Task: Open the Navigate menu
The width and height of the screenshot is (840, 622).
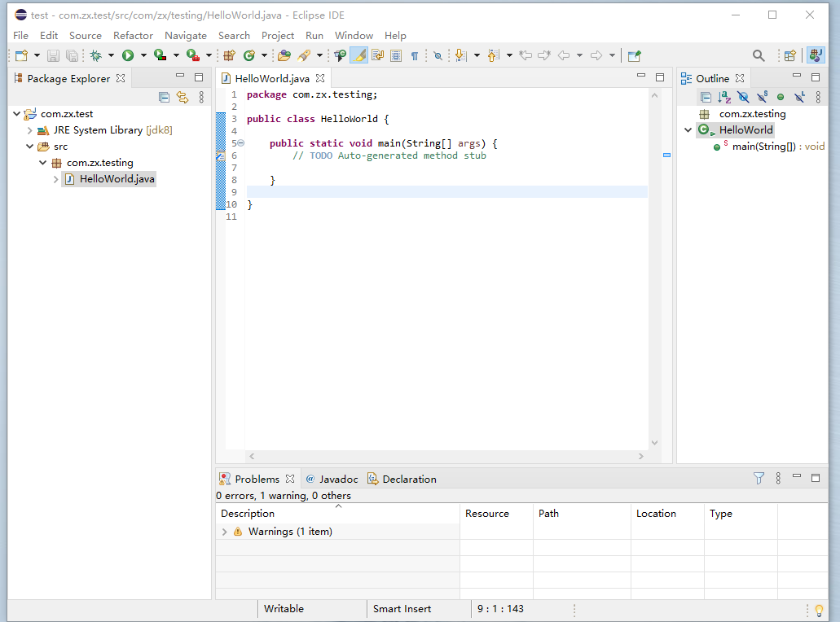Action: click(x=186, y=35)
